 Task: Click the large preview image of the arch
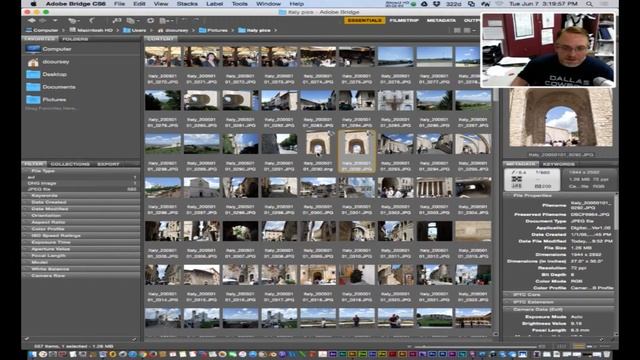click(560, 118)
